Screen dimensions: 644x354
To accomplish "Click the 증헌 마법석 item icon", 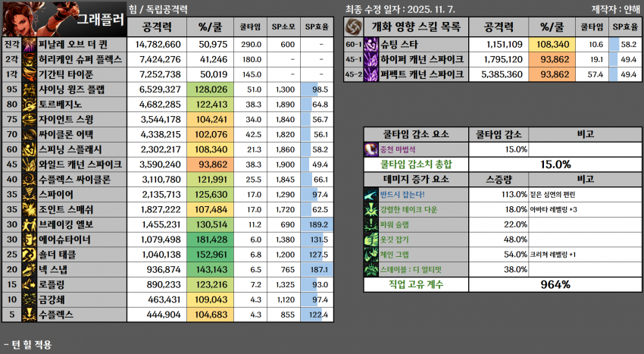I will (371, 149).
